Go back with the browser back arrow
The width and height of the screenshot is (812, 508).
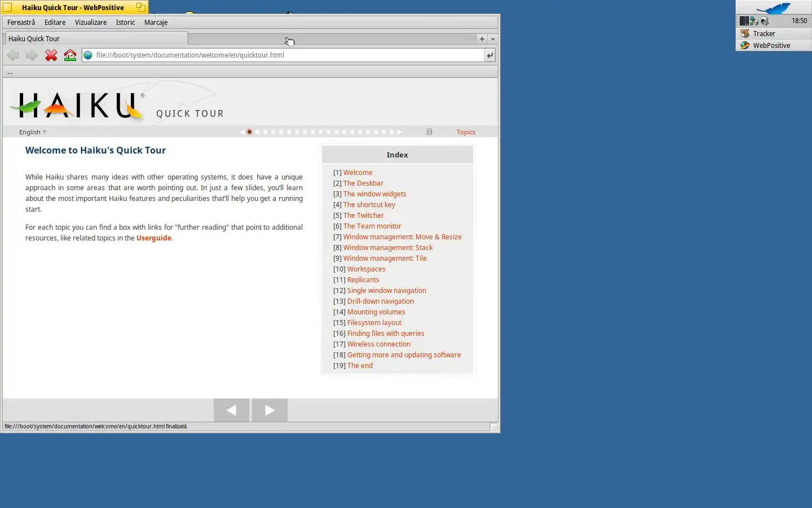13,55
